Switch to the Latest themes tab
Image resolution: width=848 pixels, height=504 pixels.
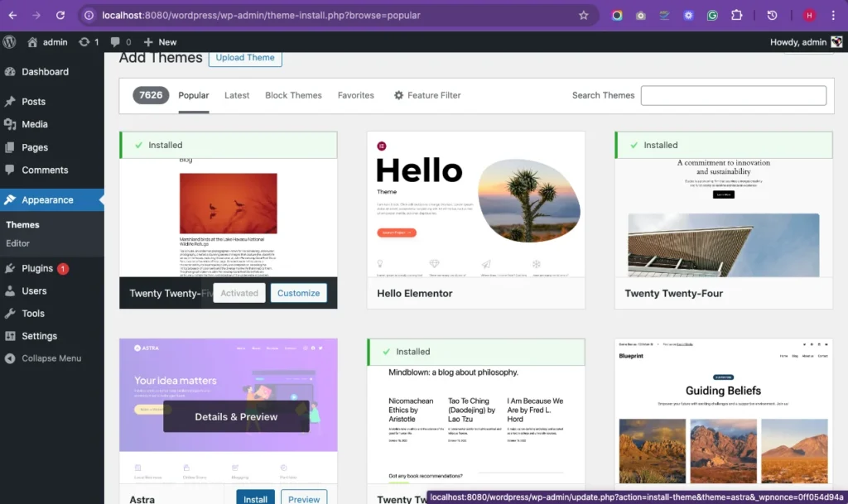click(237, 95)
